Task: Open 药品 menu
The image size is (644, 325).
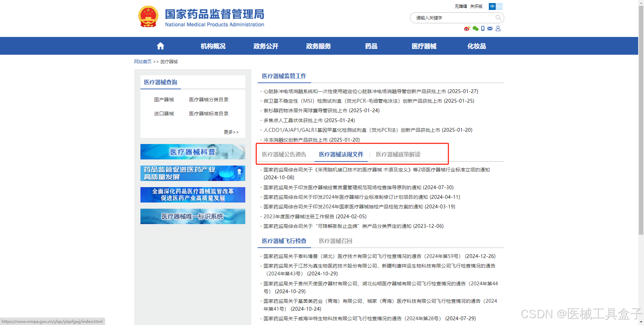Action: (x=371, y=46)
